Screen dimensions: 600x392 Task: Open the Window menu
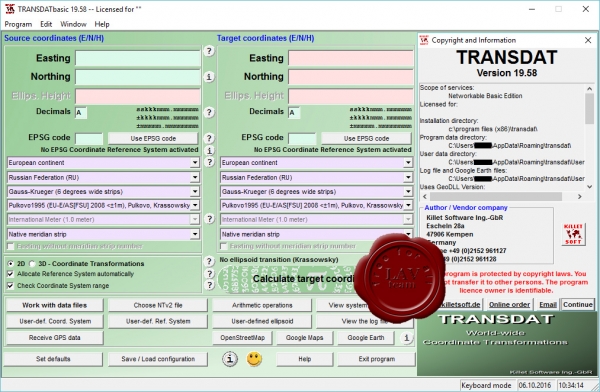pos(73,24)
